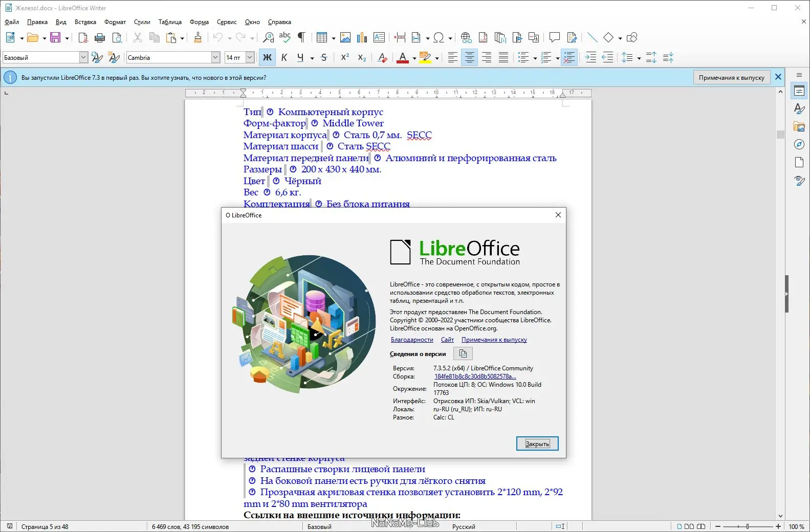Open the Navigator from the sidebar

[799, 144]
